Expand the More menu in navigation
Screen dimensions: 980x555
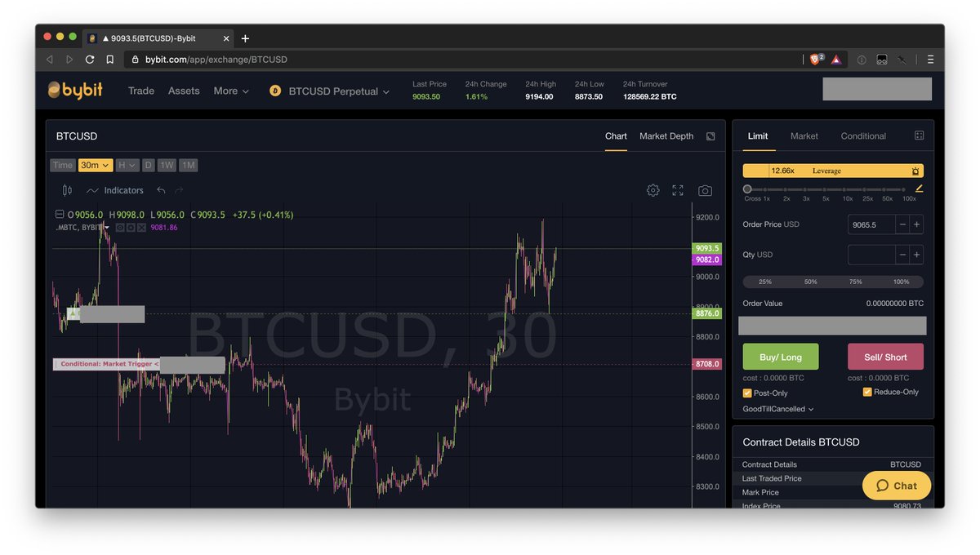[x=231, y=91]
